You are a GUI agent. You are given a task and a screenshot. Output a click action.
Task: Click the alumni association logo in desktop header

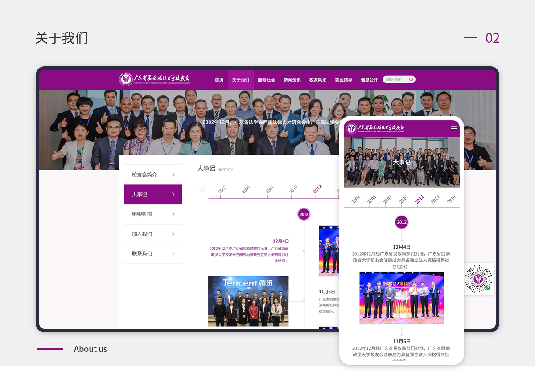[x=155, y=79]
